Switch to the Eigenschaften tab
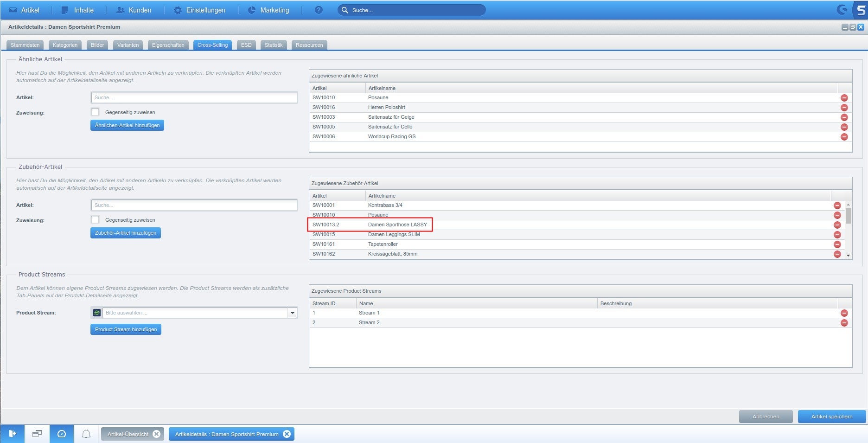The width and height of the screenshot is (868, 443). 168,45
